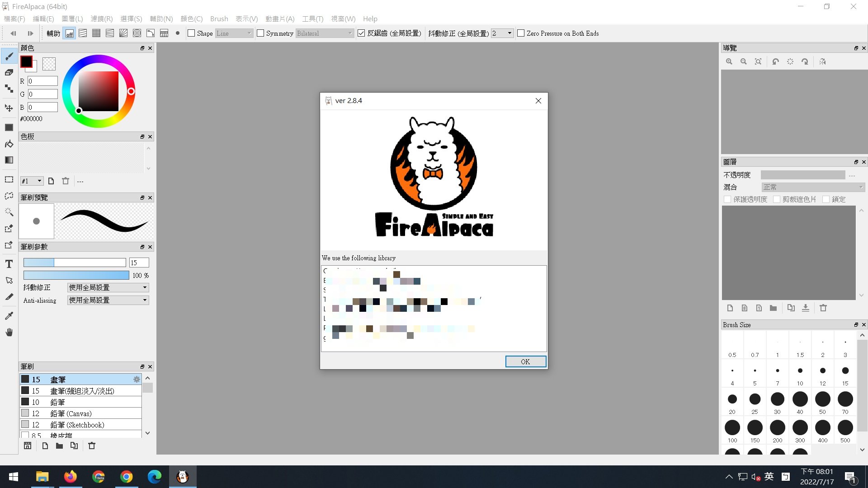Select the Eyedropper tool
Screen dimensions: 868x488
click(9, 316)
